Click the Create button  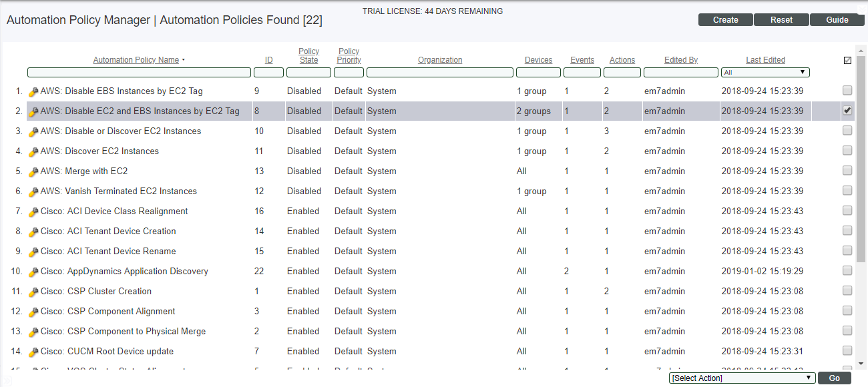[x=725, y=20]
